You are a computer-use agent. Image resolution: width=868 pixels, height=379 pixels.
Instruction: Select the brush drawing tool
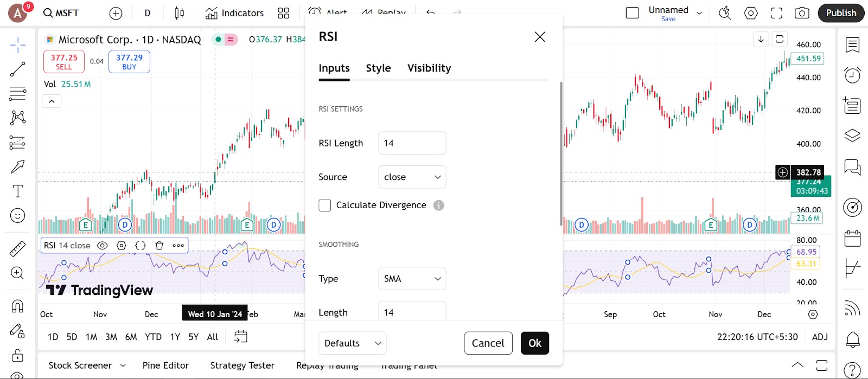click(17, 166)
